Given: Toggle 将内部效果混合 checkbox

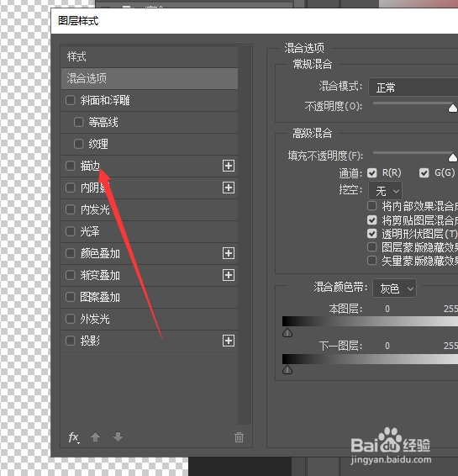Looking at the screenshot, I should point(371,206).
